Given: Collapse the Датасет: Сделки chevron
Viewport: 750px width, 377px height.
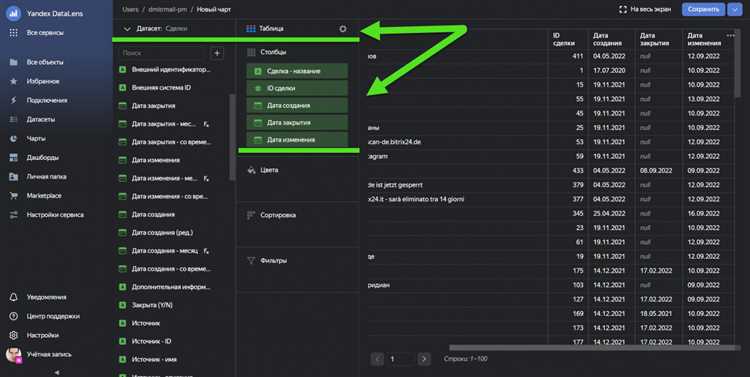Looking at the screenshot, I should tap(127, 29).
